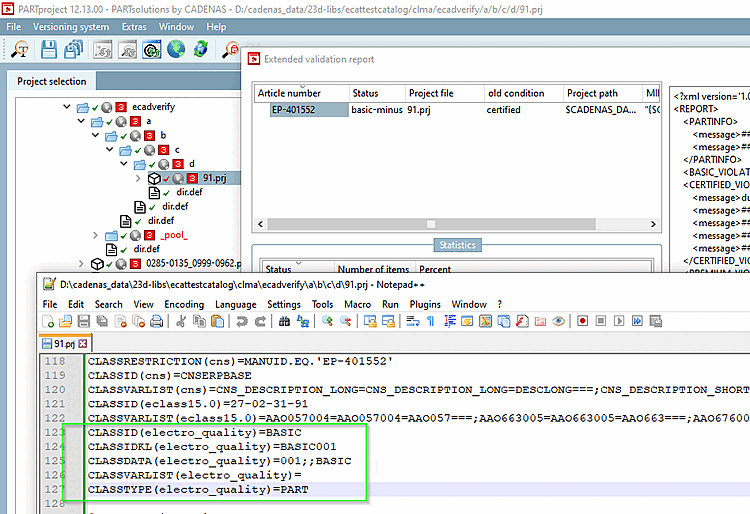Click the Save icon in Notepad++ toolbar
Viewport: 750px width, 514px height.
tap(84, 321)
